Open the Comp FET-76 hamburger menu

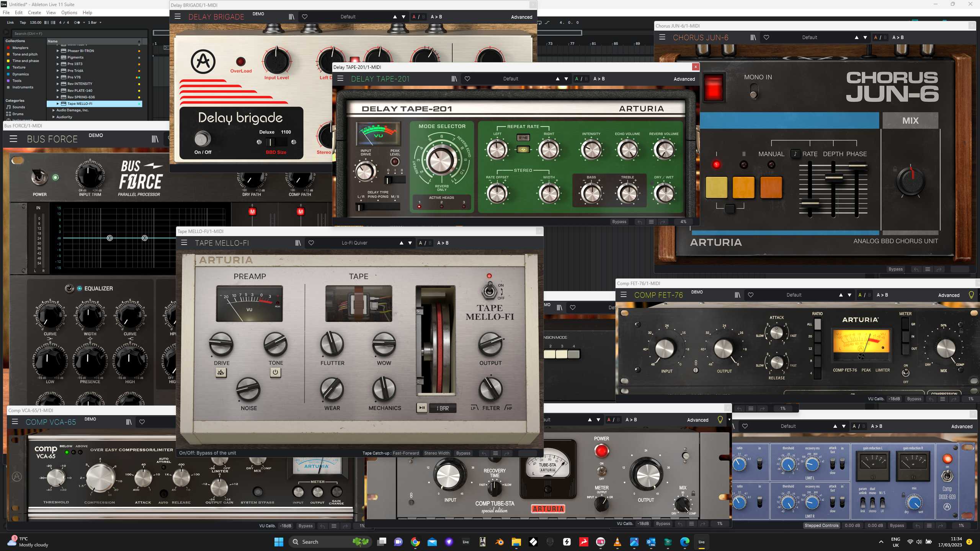[x=624, y=295]
